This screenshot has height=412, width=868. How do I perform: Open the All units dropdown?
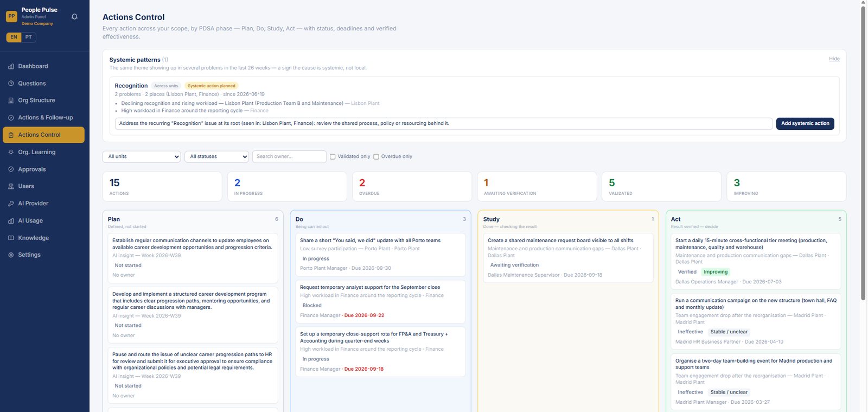(x=142, y=156)
